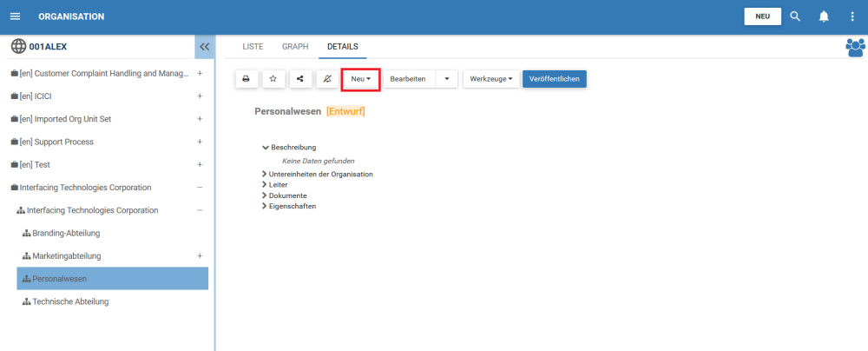Collapse nested Interfacing Technologies Corporation org node
This screenshot has height=351, width=868.
[200, 210]
